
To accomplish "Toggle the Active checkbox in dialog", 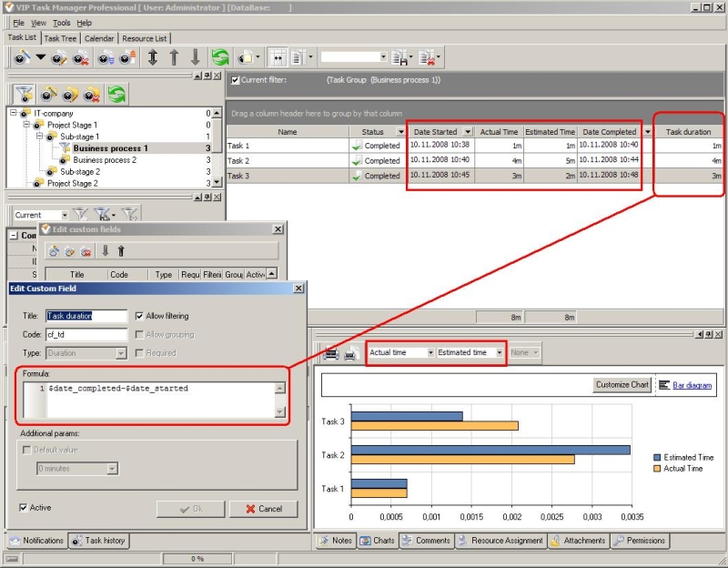I will (24, 508).
